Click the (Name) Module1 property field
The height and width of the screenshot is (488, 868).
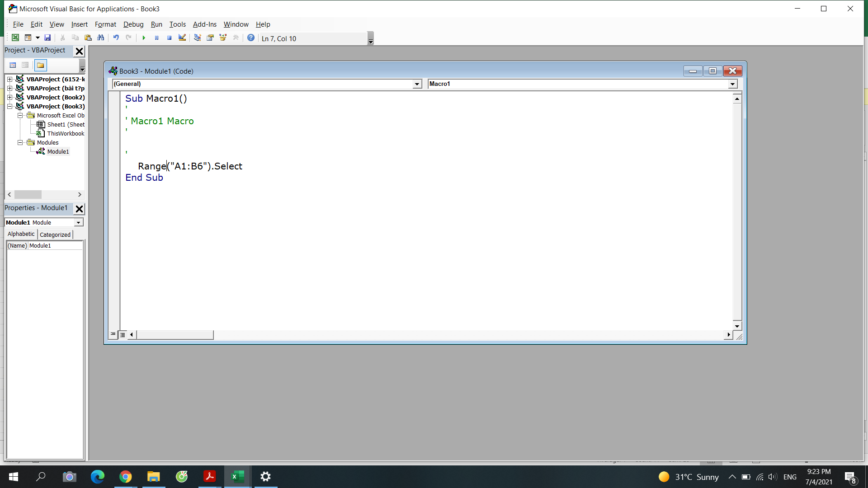pos(45,245)
